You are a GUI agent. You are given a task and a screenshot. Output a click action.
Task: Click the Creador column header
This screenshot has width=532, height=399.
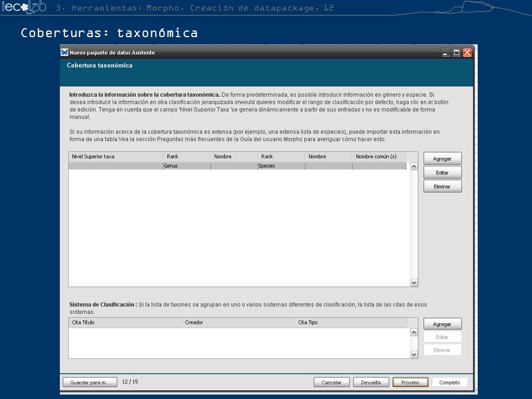238,323
